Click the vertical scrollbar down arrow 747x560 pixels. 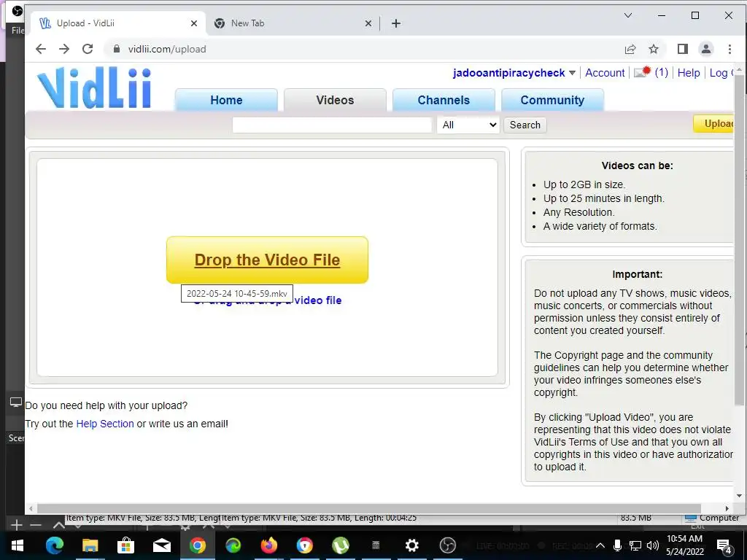click(740, 496)
